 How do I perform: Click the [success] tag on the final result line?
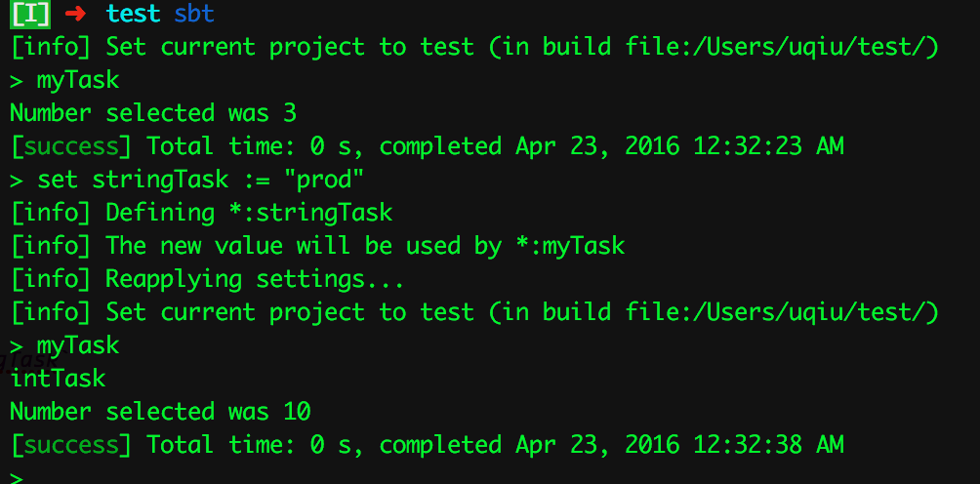70,445
